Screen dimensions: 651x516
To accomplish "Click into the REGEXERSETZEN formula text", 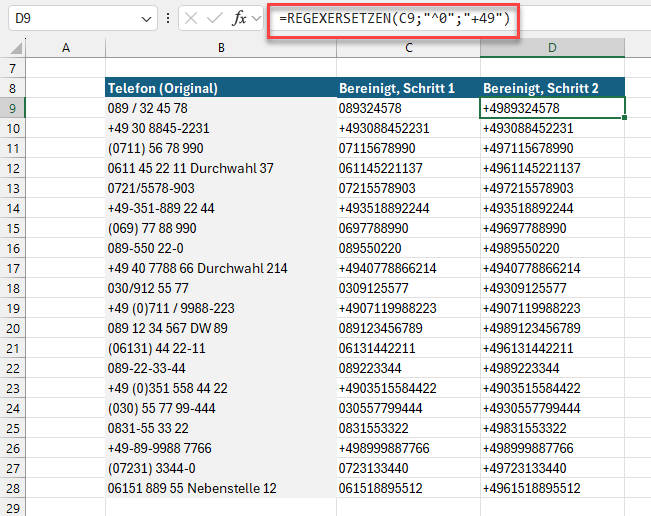I will pos(395,19).
